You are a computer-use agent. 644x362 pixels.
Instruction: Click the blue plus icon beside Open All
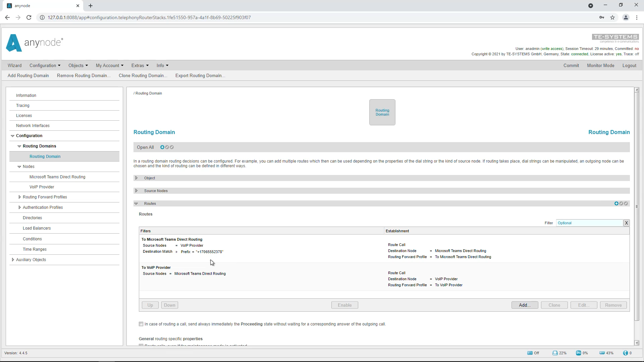click(162, 147)
